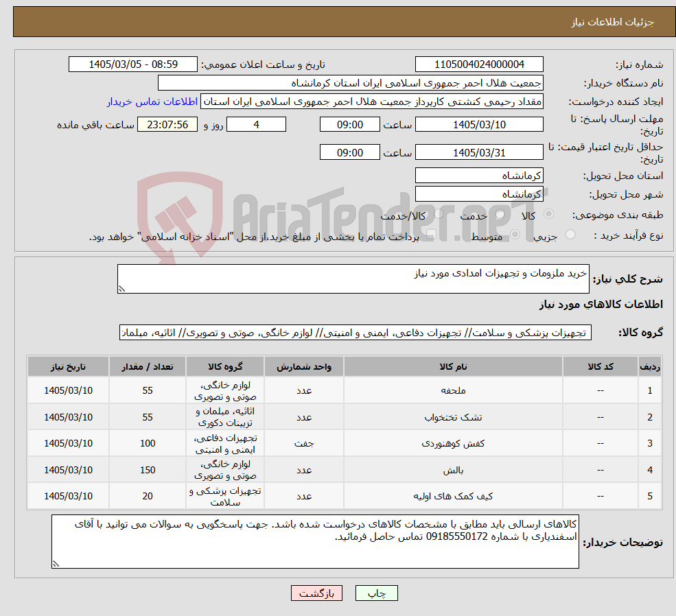676x616 pixels.
Task: Grab the buyer notes resize handle
Action: click(x=56, y=564)
